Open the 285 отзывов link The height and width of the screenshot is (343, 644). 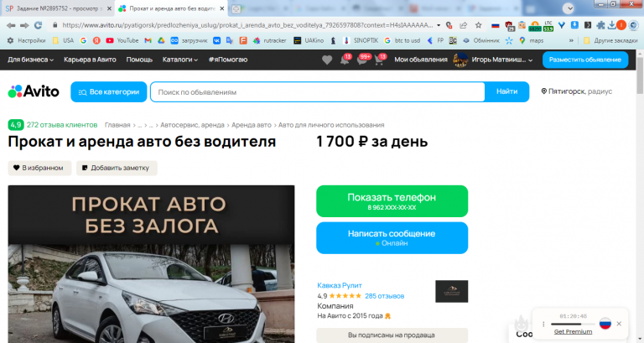tap(384, 296)
